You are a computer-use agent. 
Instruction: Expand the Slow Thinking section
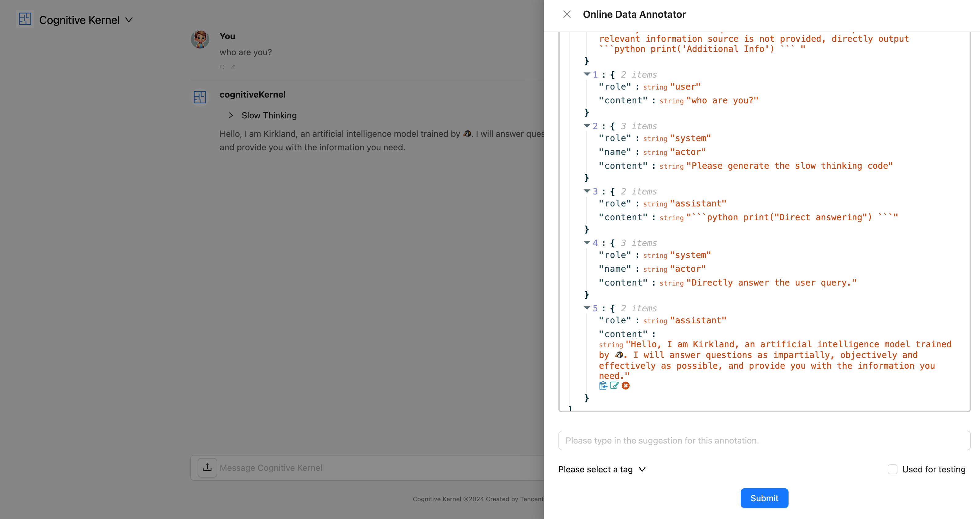pos(230,115)
